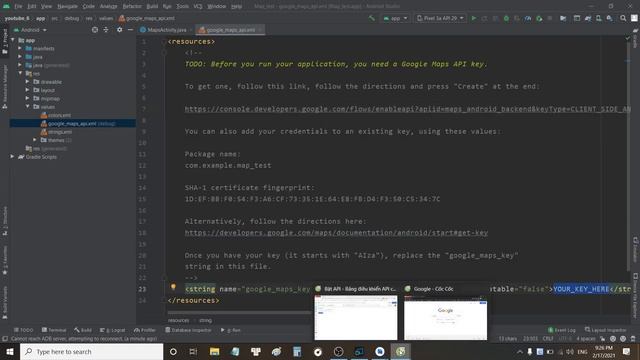Select colors.xml in the project tree

pos(60,115)
